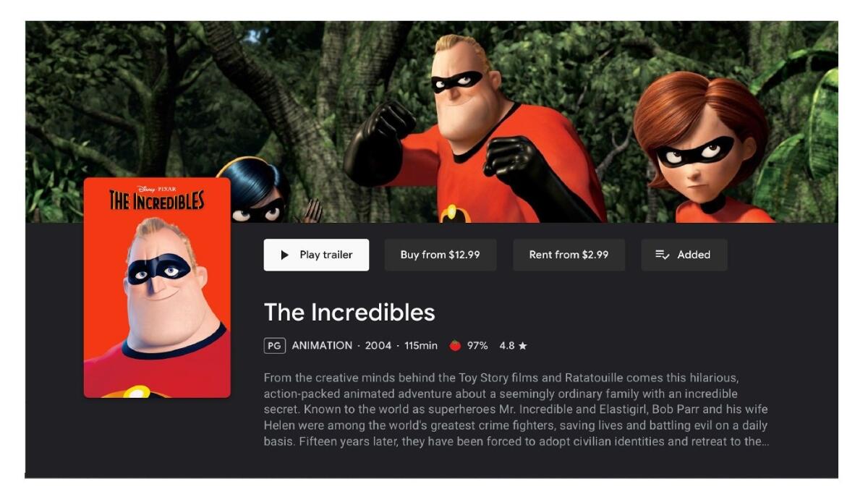The height and width of the screenshot is (500, 868).
Task: Click Mr. Incredible in the banner image
Action: click(x=474, y=130)
